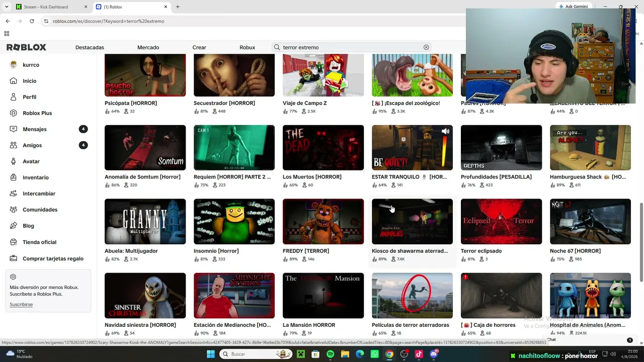
Task: Reload the page with the refresh icon
Action: point(32,21)
